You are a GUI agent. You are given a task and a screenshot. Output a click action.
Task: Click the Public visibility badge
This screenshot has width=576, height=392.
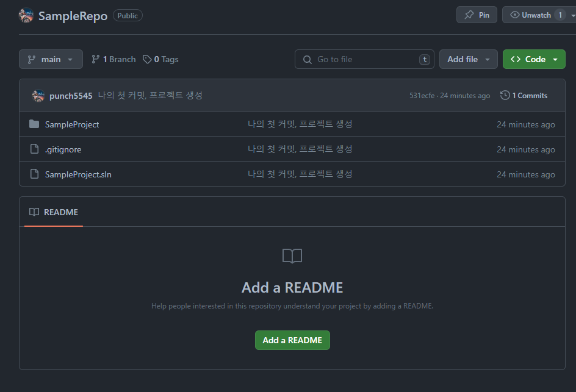click(x=128, y=15)
